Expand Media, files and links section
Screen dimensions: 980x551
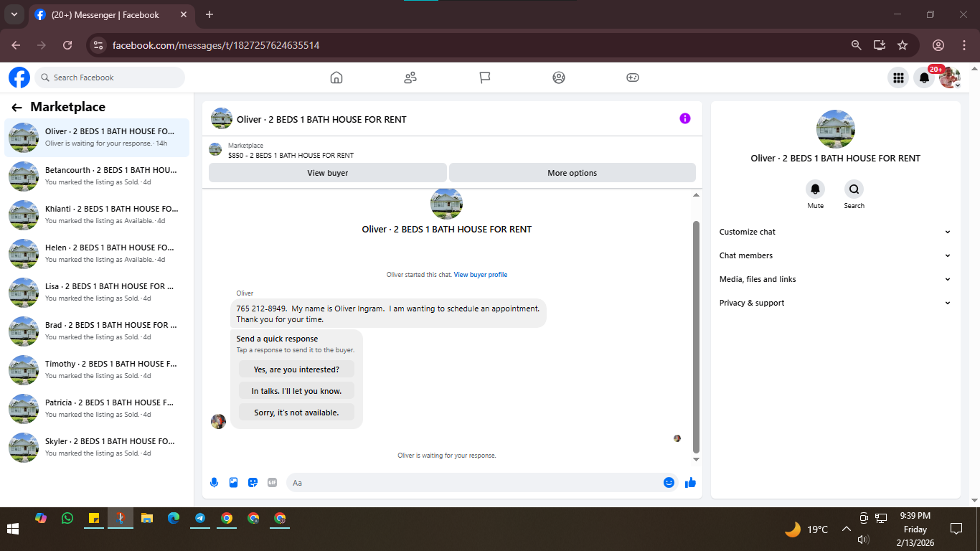(835, 279)
